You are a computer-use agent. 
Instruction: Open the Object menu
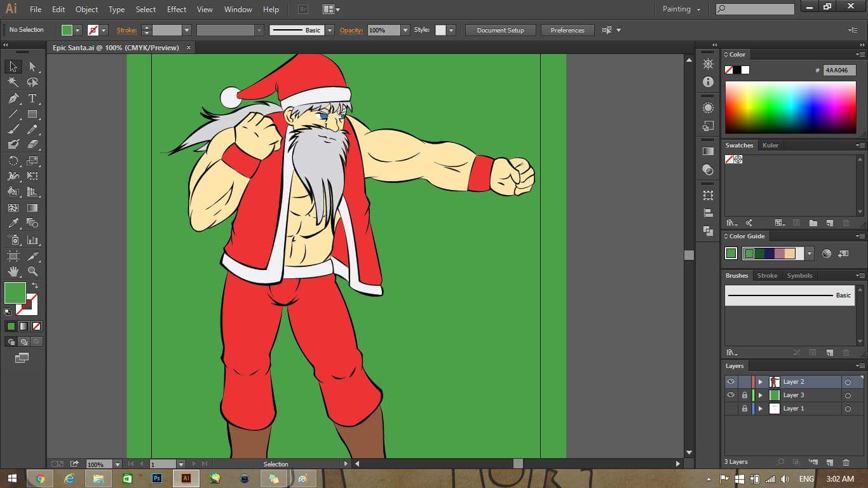pos(86,10)
